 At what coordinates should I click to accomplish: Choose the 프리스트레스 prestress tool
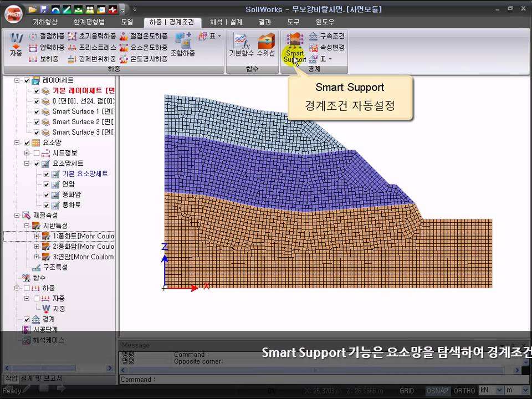point(92,48)
